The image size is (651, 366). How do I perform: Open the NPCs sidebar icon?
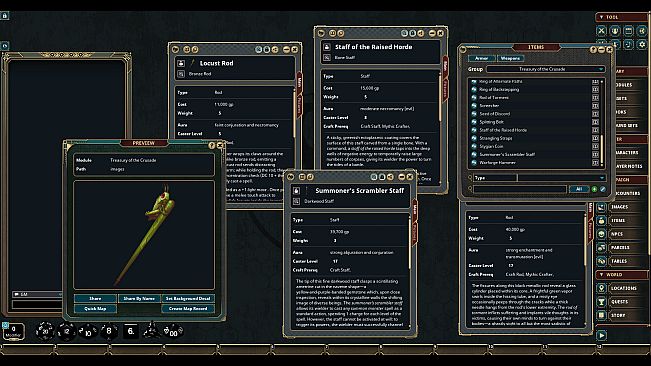[x=601, y=234]
